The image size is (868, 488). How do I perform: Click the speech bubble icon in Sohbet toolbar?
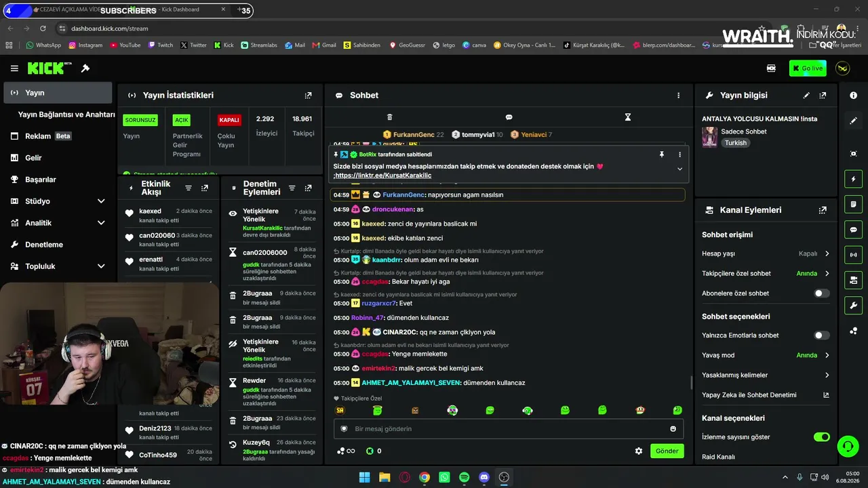[x=509, y=117]
